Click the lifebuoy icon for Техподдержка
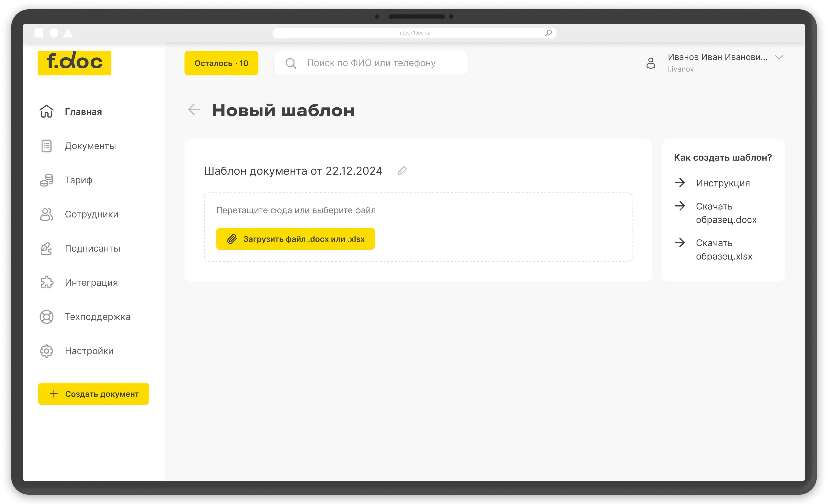 click(x=46, y=317)
